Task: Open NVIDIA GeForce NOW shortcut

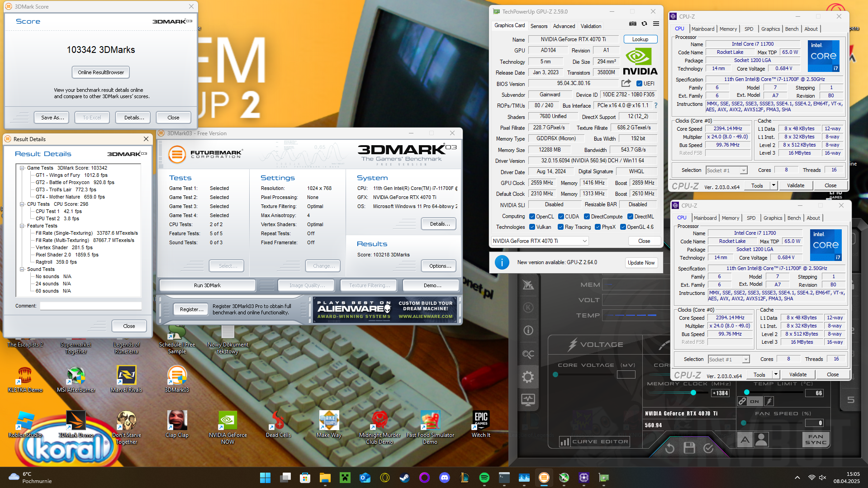Action: (x=228, y=428)
